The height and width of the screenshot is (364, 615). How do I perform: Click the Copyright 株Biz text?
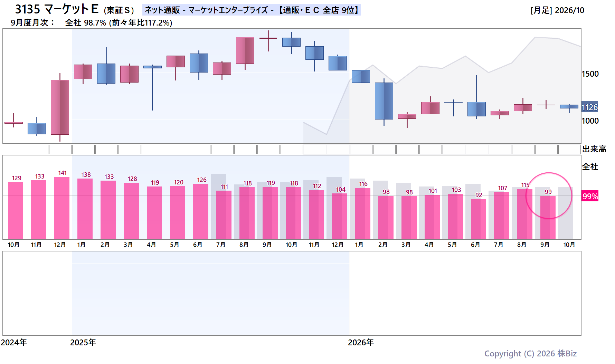click(530, 354)
